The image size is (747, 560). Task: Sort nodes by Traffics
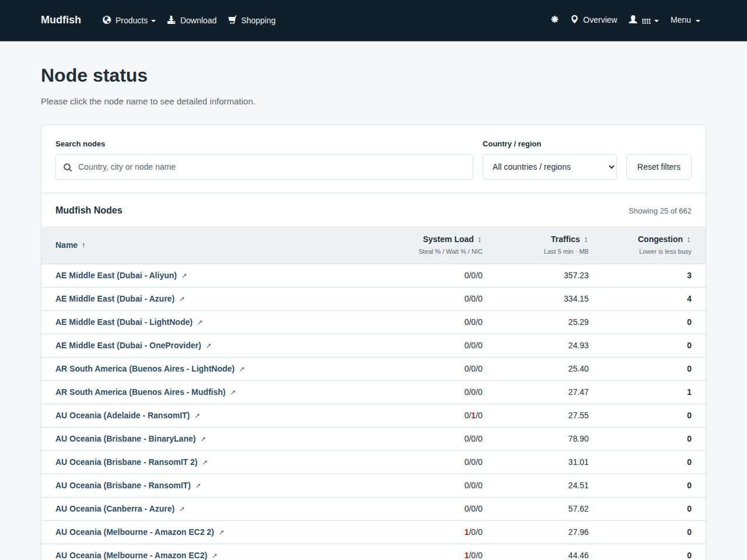570,239
